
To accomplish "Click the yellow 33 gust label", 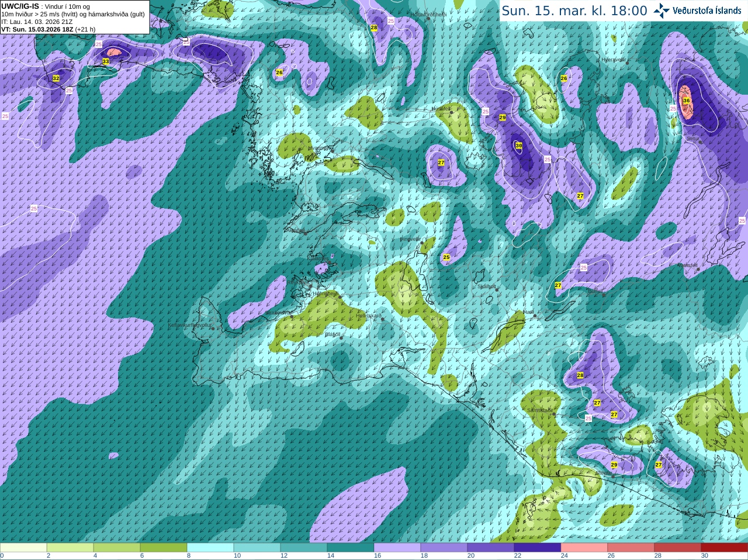I will (x=106, y=61).
